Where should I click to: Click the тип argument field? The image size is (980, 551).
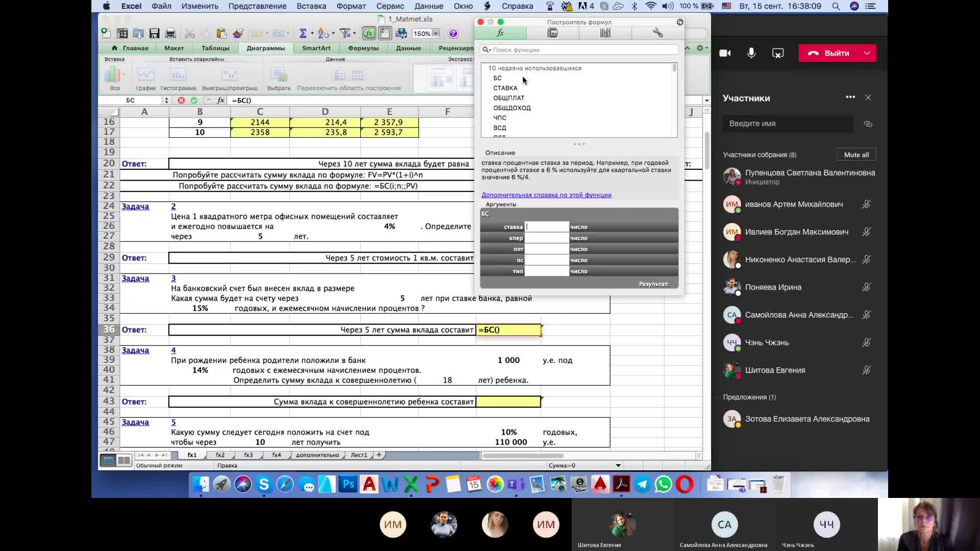pyautogui.click(x=547, y=271)
